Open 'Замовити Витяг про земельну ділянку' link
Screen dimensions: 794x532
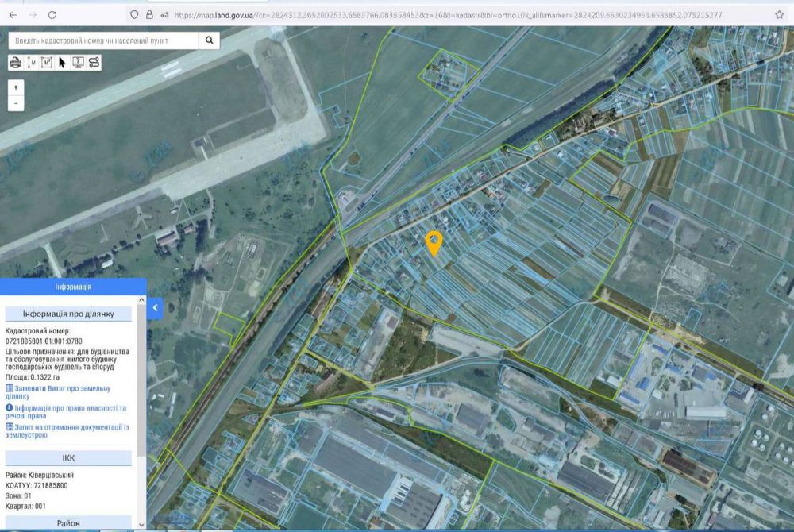click(x=58, y=392)
